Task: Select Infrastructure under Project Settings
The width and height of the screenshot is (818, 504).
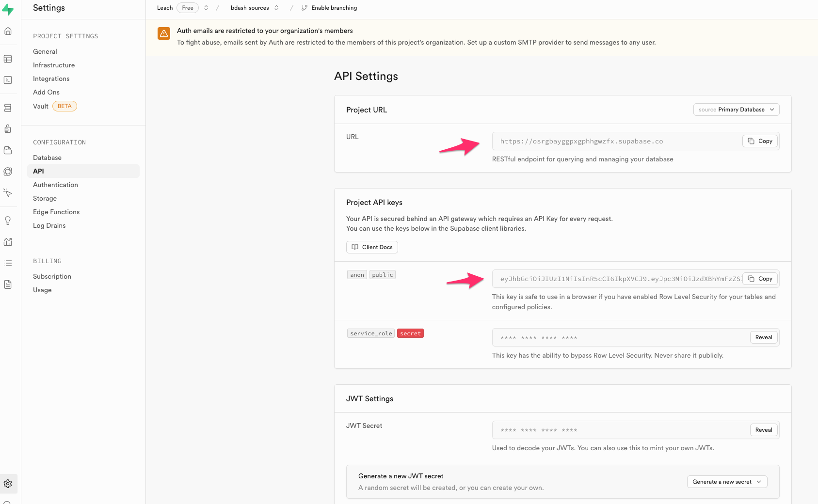Action: (x=54, y=65)
